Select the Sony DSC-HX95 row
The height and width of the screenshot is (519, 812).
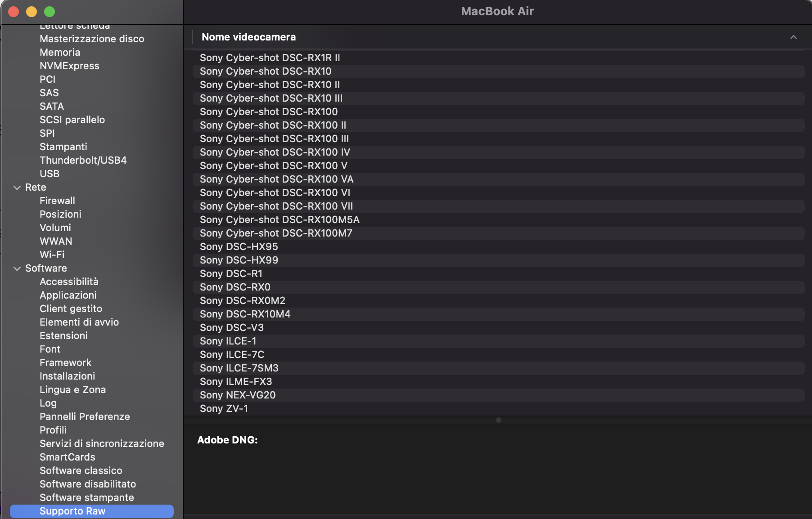point(498,247)
